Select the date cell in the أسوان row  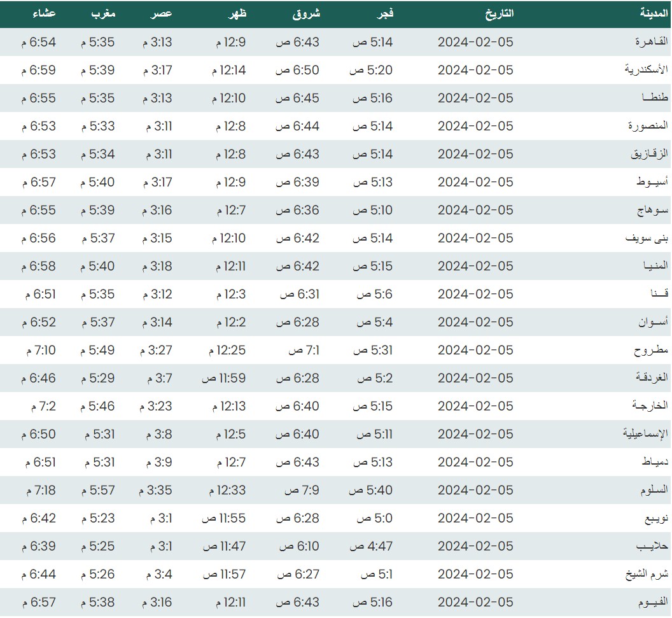pyautogui.click(x=475, y=322)
